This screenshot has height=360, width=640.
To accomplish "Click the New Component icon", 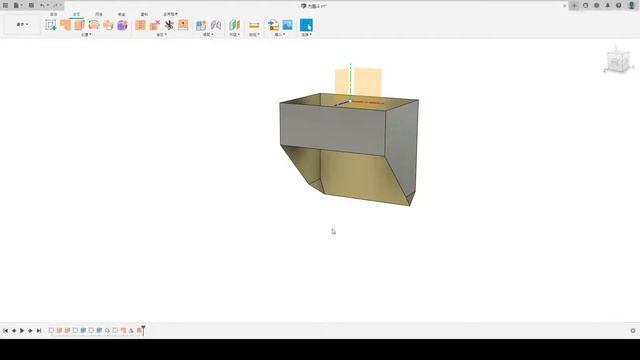I will pyautogui.click(x=201, y=25).
